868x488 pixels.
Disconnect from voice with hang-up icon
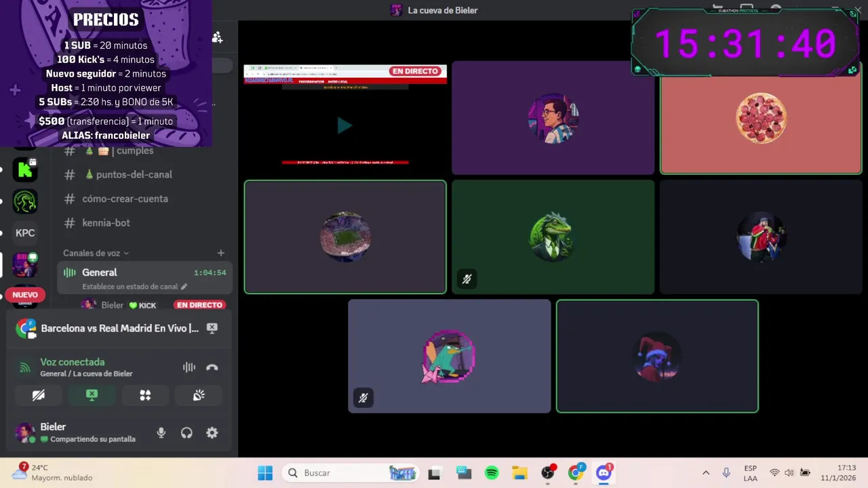212,367
